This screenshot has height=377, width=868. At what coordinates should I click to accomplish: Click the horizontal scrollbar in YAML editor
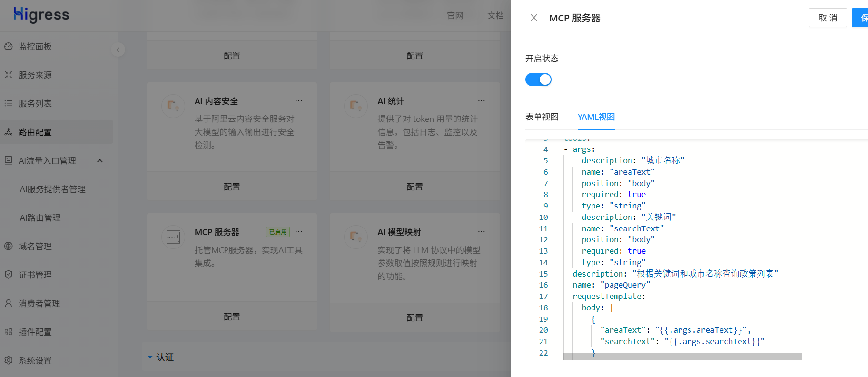click(682, 356)
